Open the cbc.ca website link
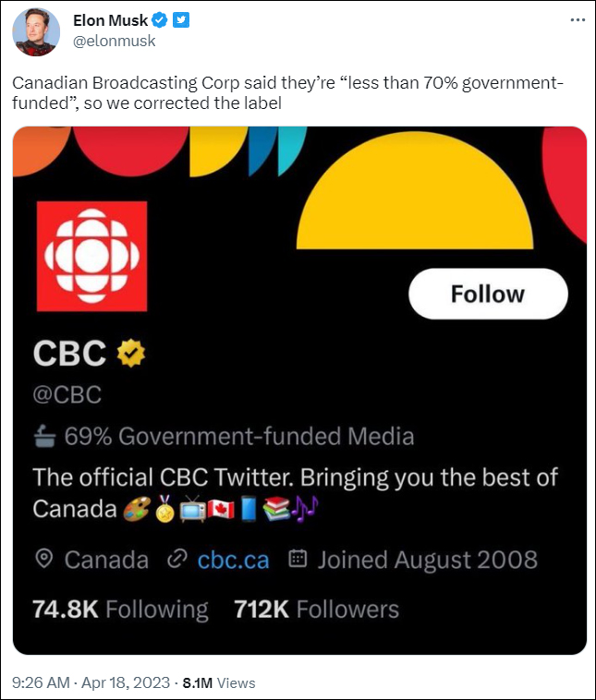Screen dimensions: 596x700 coord(233,559)
